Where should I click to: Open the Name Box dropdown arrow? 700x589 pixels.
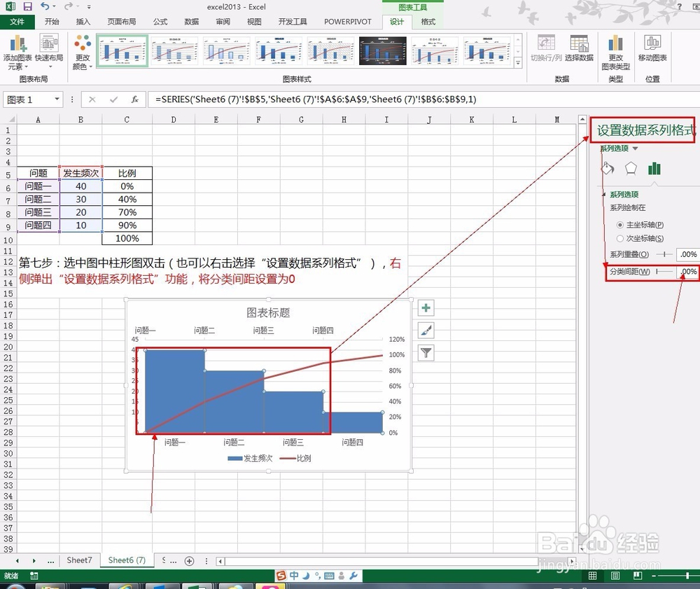(x=57, y=99)
